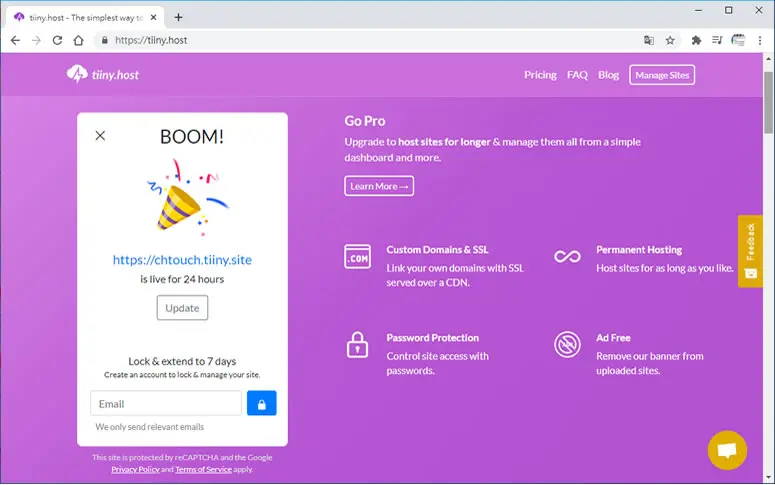Click the Learn More button
This screenshot has width=775, height=485.
pyautogui.click(x=379, y=186)
